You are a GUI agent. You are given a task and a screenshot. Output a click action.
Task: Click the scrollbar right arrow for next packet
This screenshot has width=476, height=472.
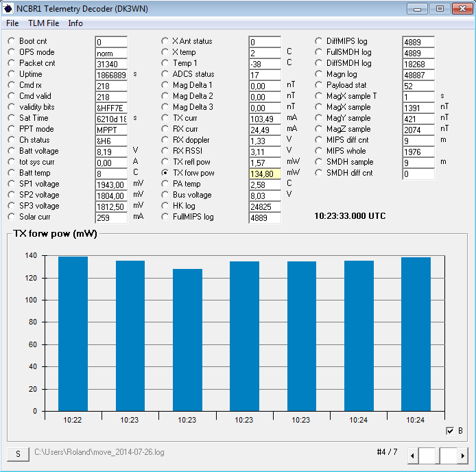(463, 455)
